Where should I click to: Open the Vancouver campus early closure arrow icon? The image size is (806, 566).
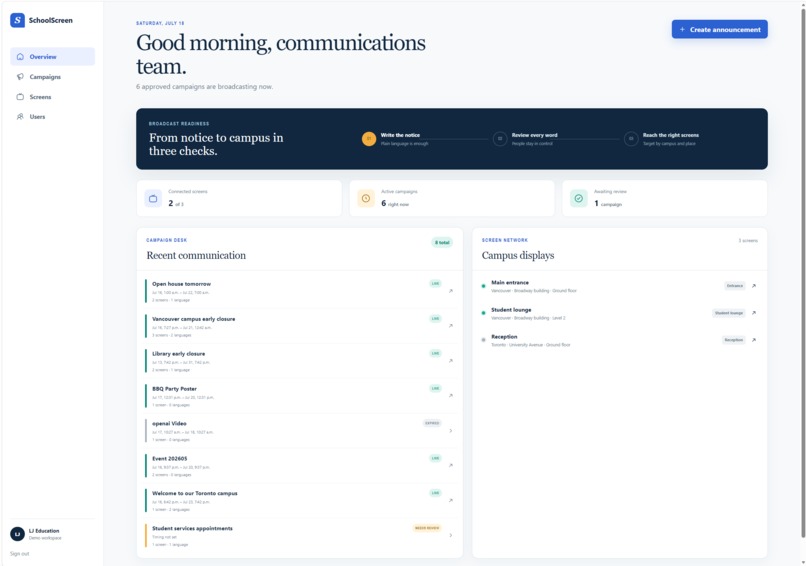click(451, 326)
